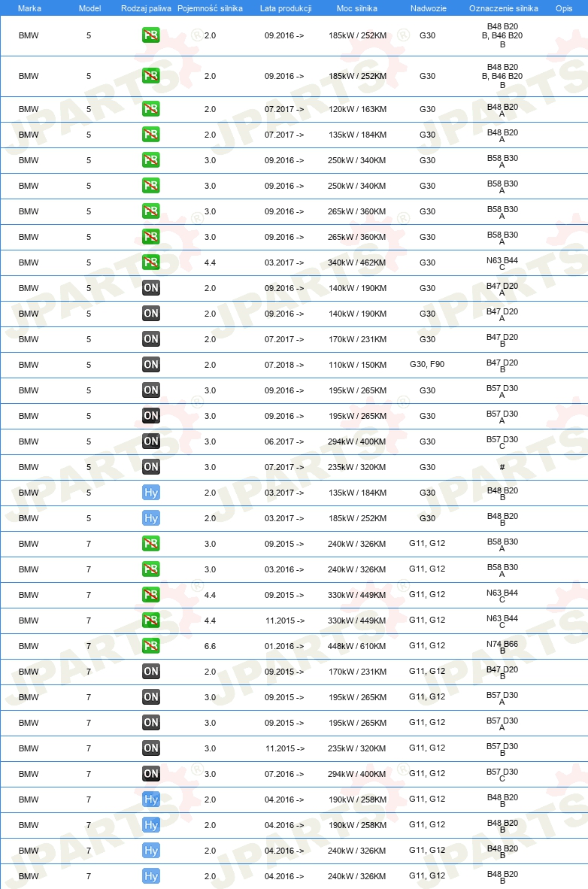588x889 pixels.
Task: Click the Nadwozie column header
Action: click(428, 8)
